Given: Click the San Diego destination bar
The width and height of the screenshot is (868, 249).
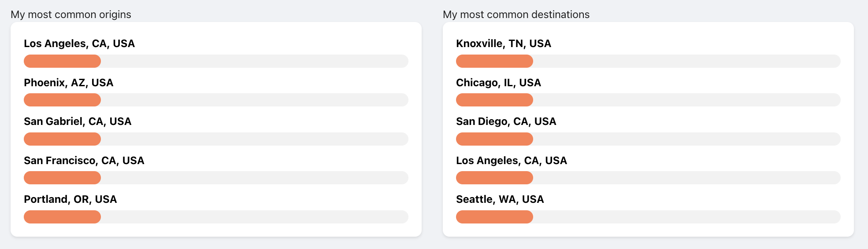Looking at the screenshot, I should point(648,139).
